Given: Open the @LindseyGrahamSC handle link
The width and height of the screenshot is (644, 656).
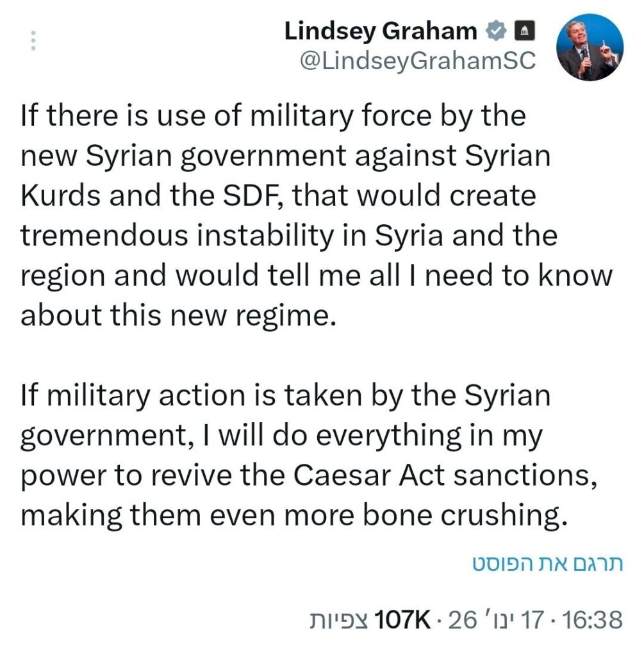Looking at the screenshot, I should (417, 60).
